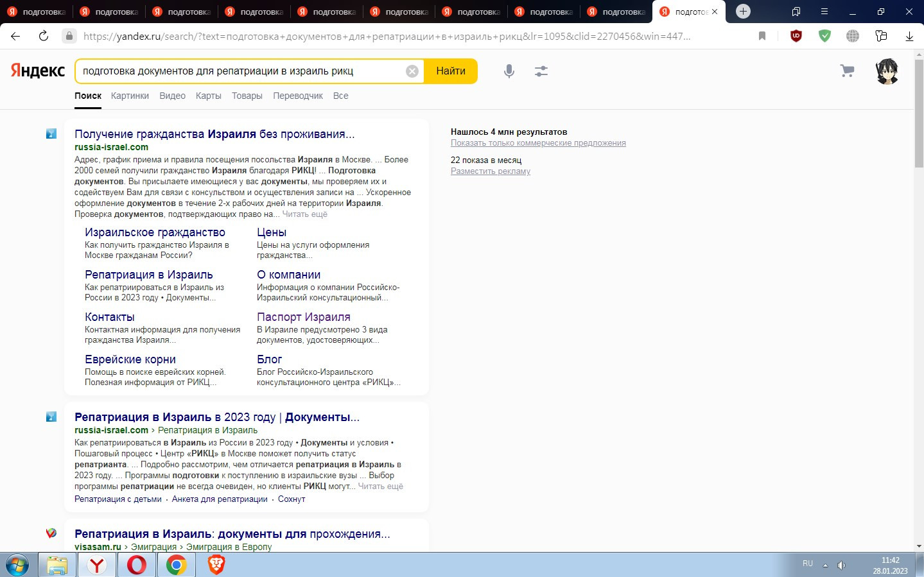Viewport: 924px width, 577px height.
Task: Launch Google Chrome from taskbar
Action: tap(177, 565)
